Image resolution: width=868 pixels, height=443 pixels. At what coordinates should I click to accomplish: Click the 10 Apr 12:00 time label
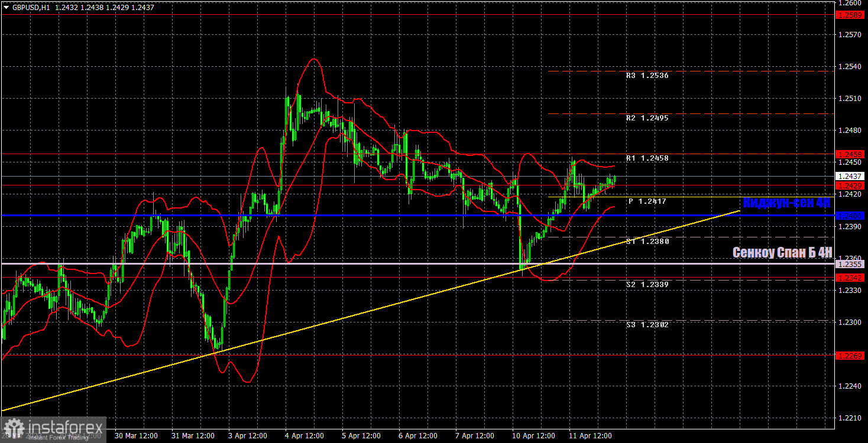pyautogui.click(x=533, y=436)
